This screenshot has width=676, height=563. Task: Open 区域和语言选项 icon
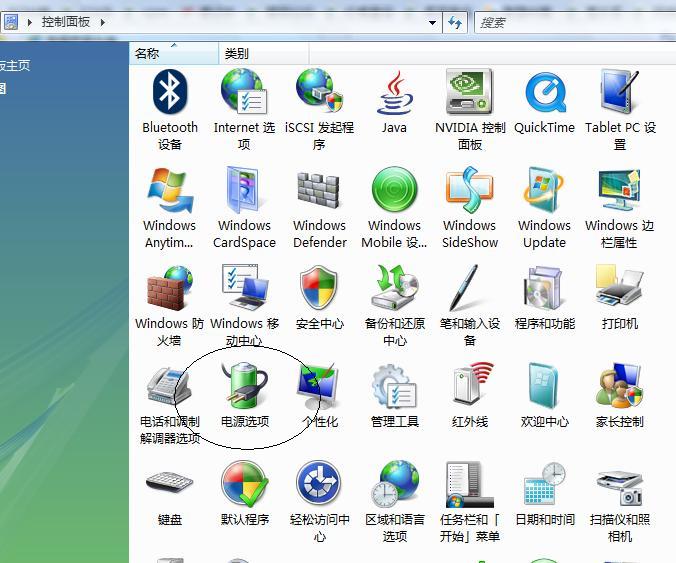[394, 484]
